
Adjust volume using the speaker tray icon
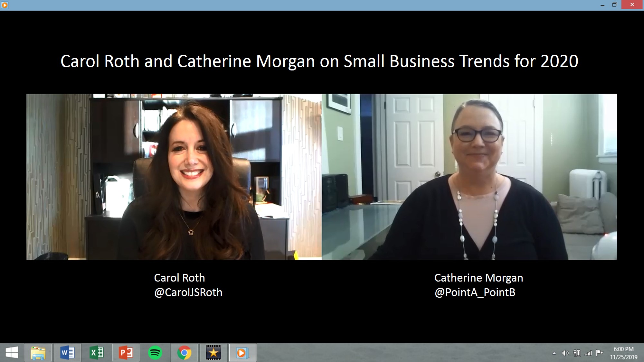point(565,353)
